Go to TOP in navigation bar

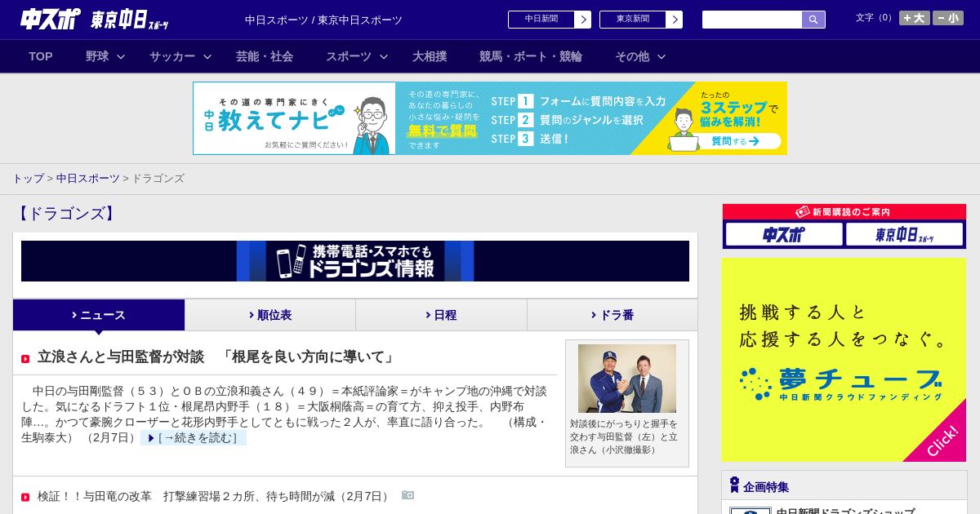pyautogui.click(x=41, y=56)
